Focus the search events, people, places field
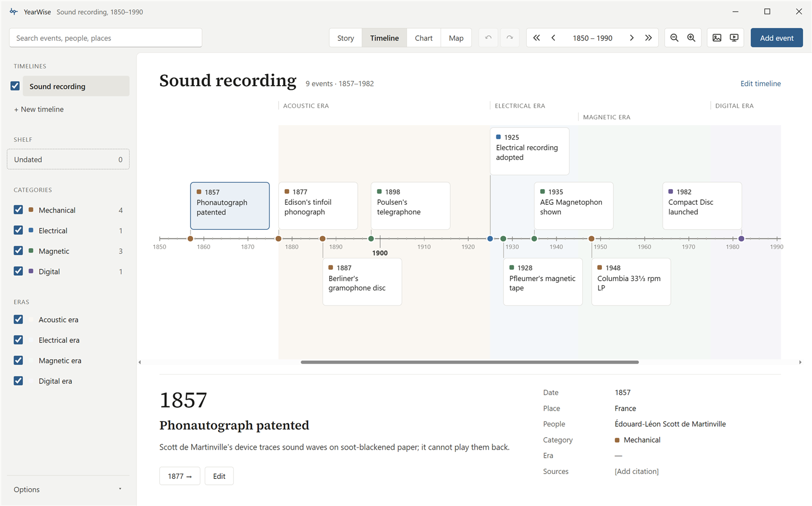812x506 pixels. click(x=106, y=38)
